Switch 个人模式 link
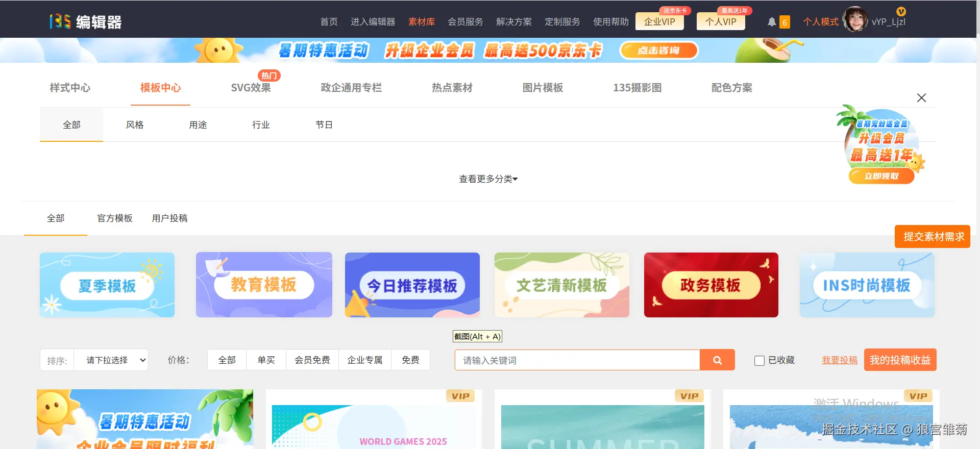 coord(820,22)
